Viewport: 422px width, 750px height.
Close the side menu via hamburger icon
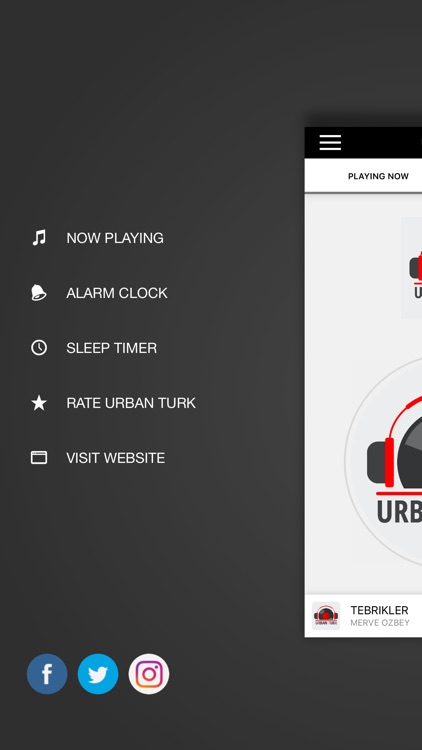[330, 143]
